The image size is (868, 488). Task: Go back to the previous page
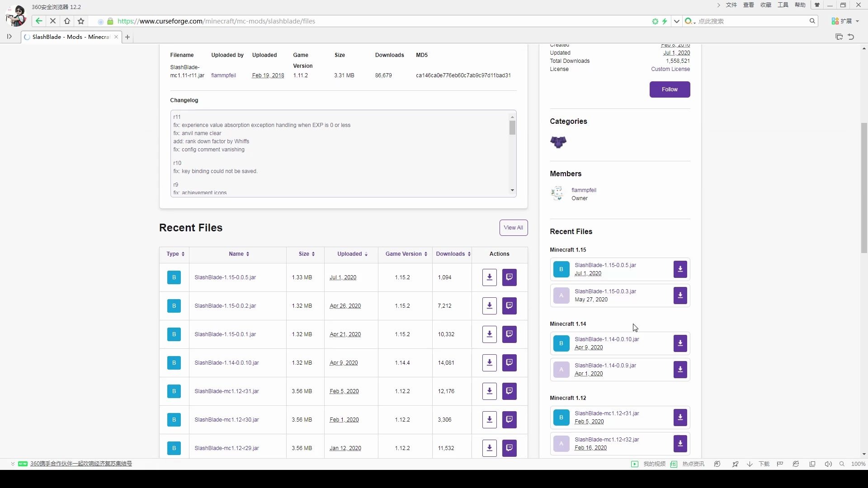[x=39, y=21]
